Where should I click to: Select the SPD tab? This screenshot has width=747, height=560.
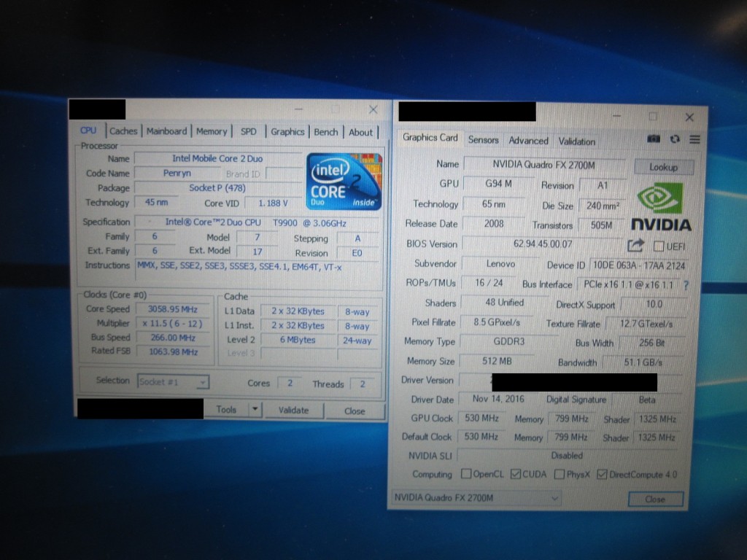click(249, 132)
